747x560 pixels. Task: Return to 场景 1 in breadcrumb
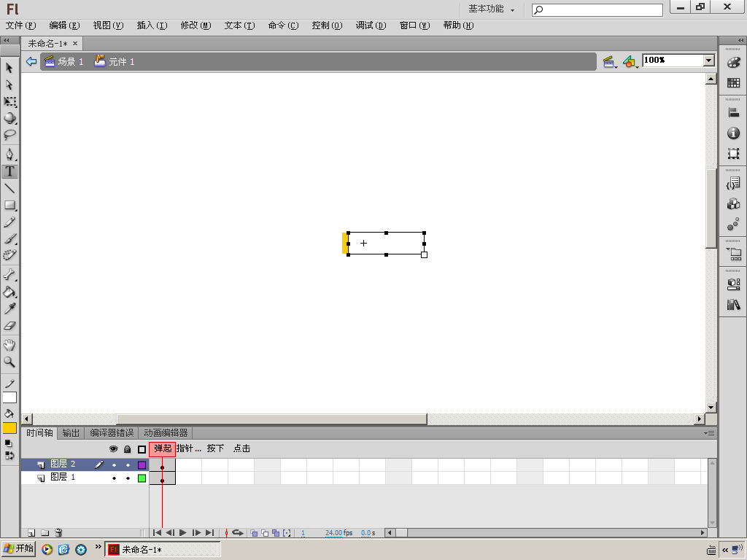(64, 61)
